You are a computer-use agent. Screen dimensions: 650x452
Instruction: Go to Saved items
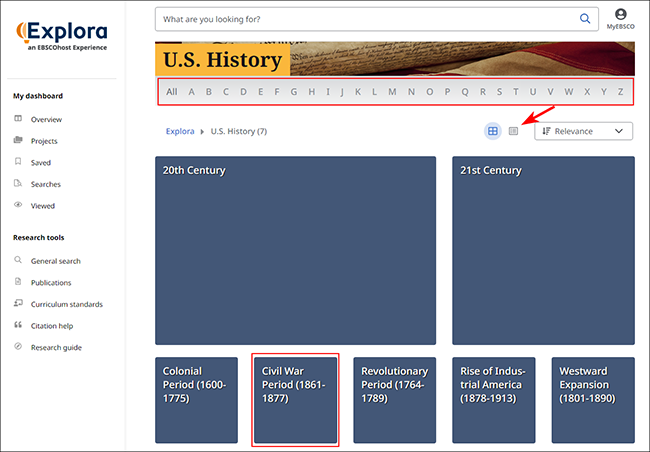[41, 163]
